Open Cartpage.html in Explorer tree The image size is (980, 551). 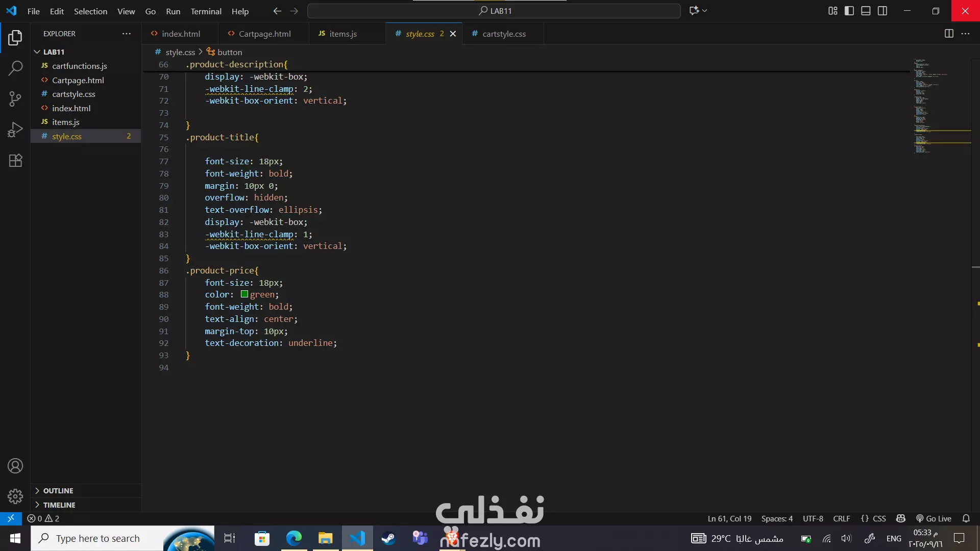(86, 80)
